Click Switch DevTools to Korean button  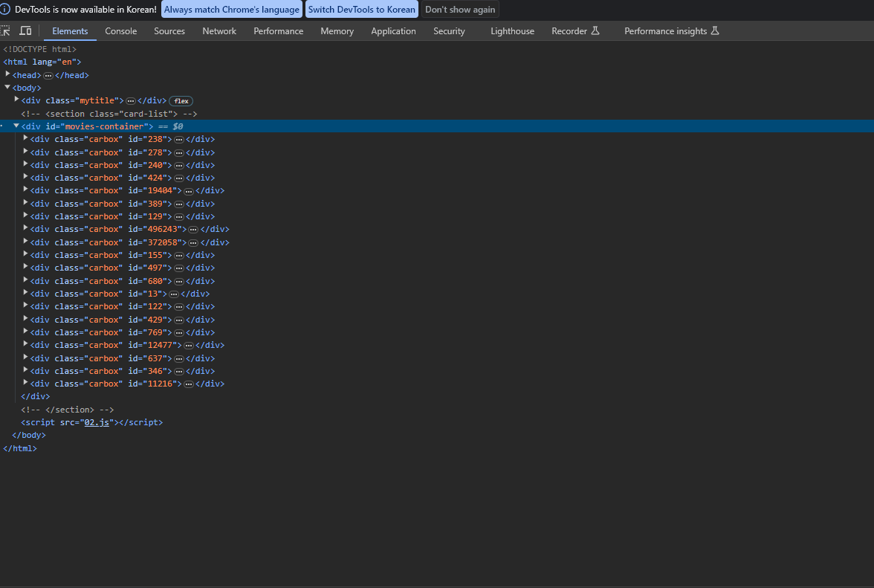coord(362,10)
